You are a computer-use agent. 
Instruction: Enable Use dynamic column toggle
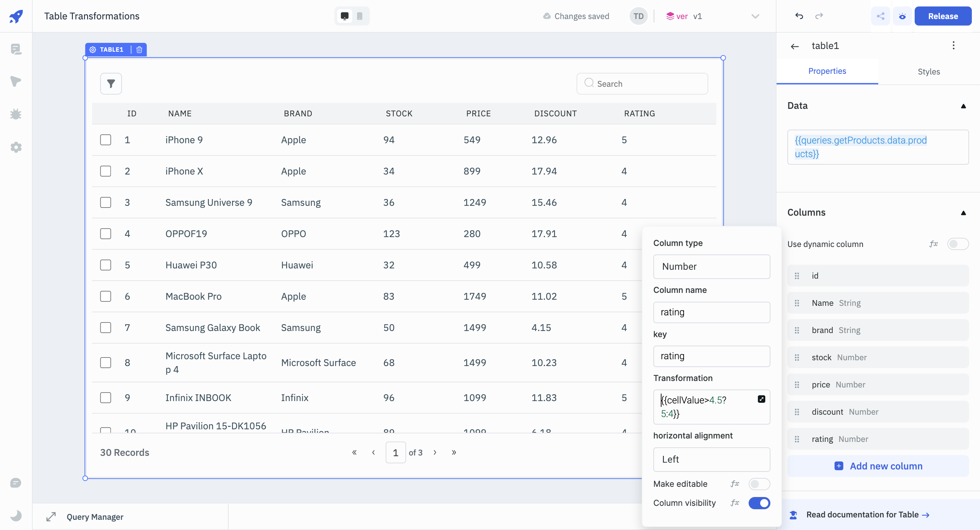tap(957, 244)
